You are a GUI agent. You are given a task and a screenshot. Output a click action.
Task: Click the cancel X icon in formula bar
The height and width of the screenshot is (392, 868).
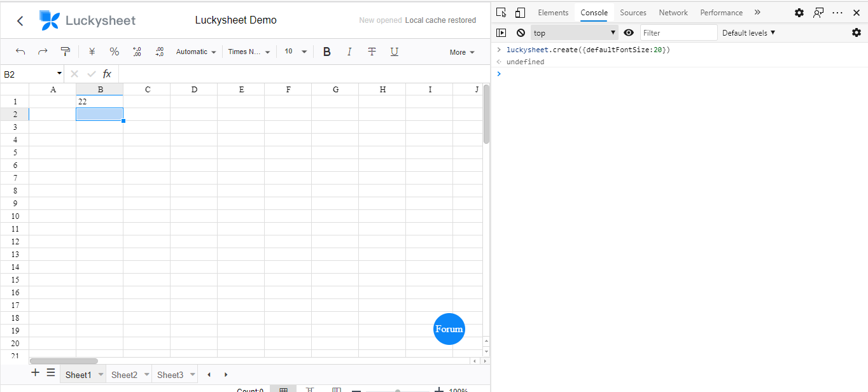(x=74, y=74)
